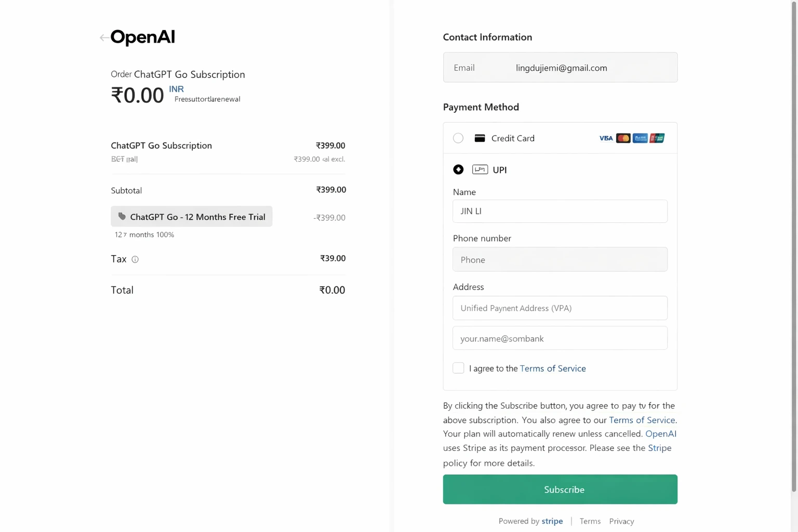Click the Privacy footer link
The width and height of the screenshot is (798, 532).
[621, 521]
